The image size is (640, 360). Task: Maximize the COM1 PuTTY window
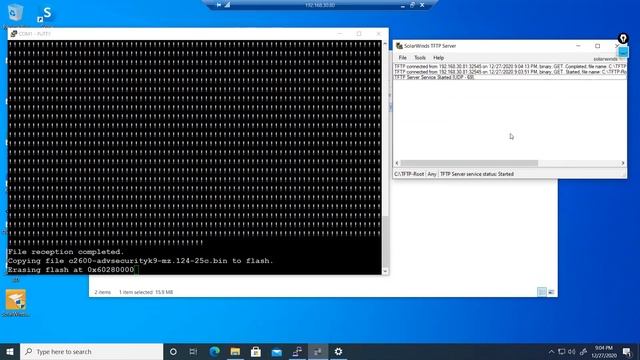pyautogui.click(x=359, y=33)
